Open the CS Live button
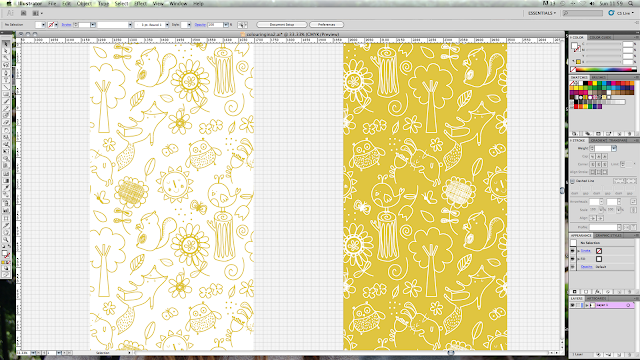Viewport: 640px width, 360px height. (622, 13)
